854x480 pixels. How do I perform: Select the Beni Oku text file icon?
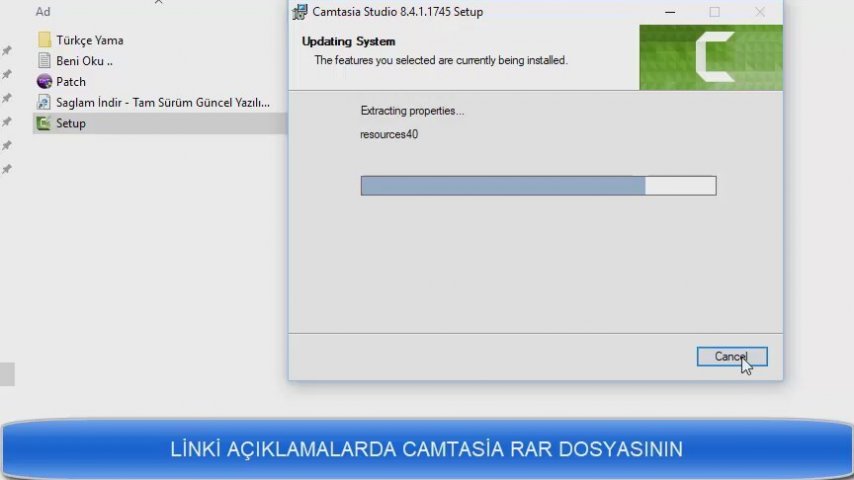pos(44,60)
